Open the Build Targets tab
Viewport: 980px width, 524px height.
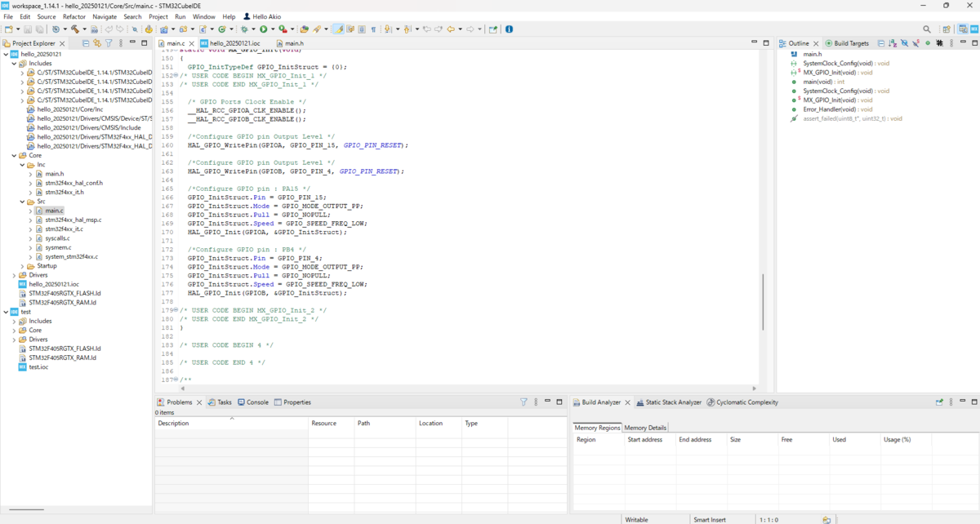tap(847, 43)
